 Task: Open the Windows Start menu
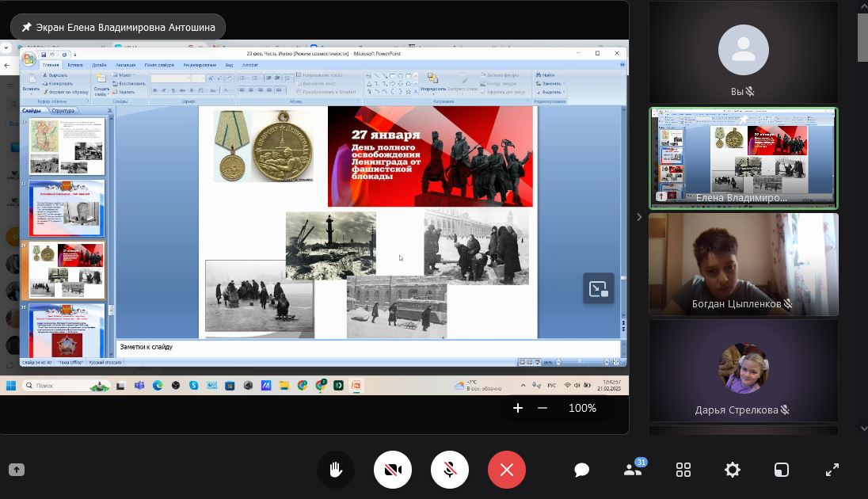coord(11,386)
